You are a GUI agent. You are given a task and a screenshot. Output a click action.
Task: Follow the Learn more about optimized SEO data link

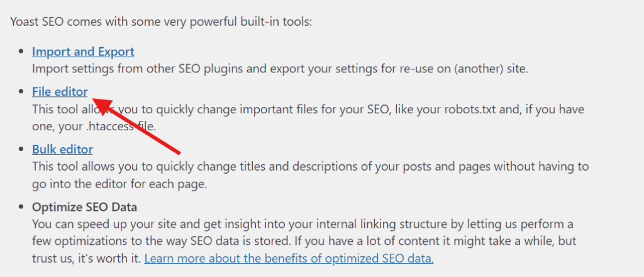tap(289, 259)
